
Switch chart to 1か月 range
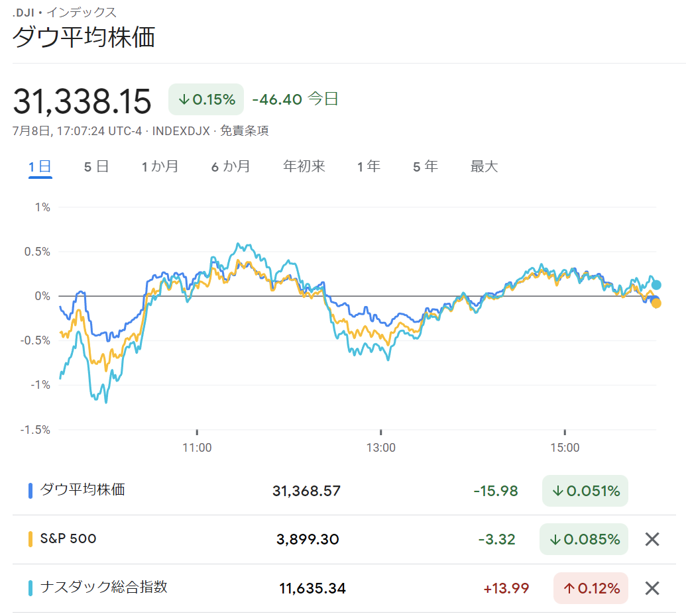[x=160, y=166]
